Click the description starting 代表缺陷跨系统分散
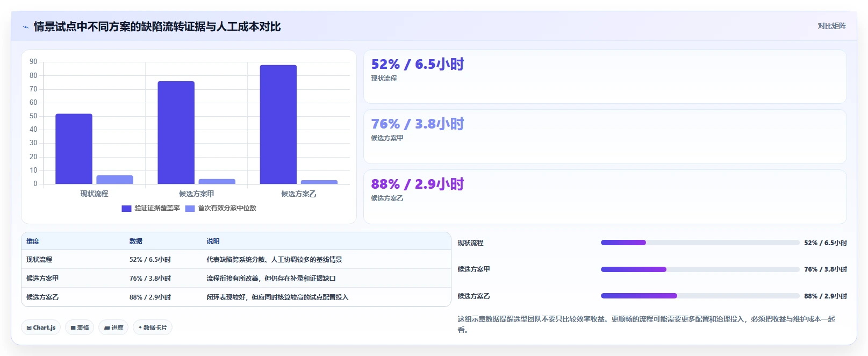Screen dimensions: 868x356 click(x=274, y=260)
